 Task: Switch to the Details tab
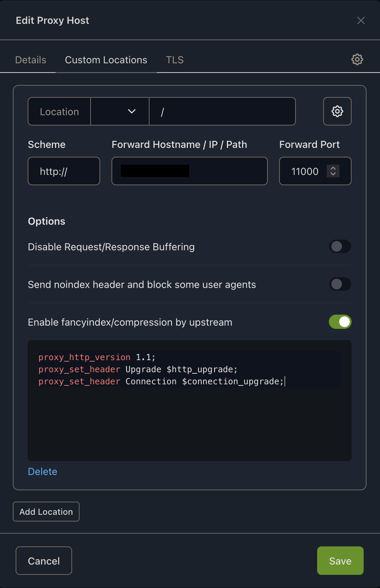click(x=31, y=60)
